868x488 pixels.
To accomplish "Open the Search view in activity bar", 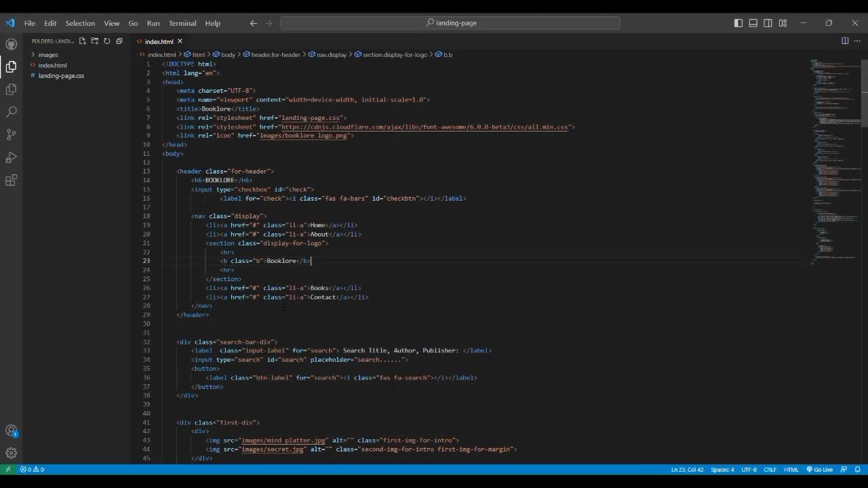I will point(11,112).
